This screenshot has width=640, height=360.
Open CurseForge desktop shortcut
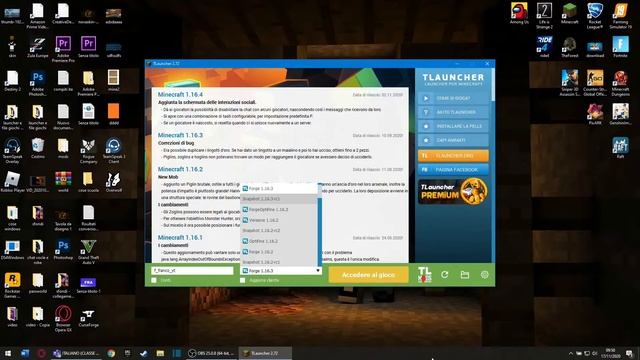[89, 317]
